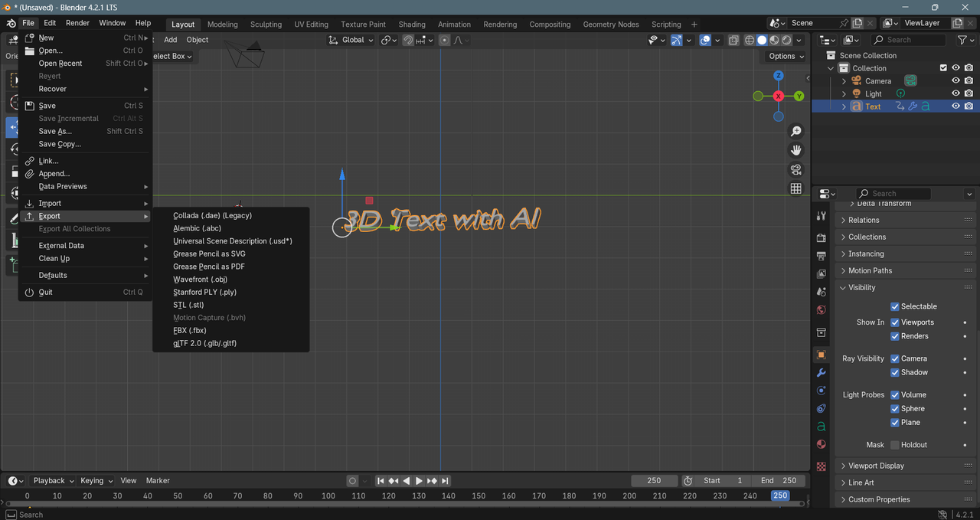Add a new workspace with plus icon

(x=694, y=25)
